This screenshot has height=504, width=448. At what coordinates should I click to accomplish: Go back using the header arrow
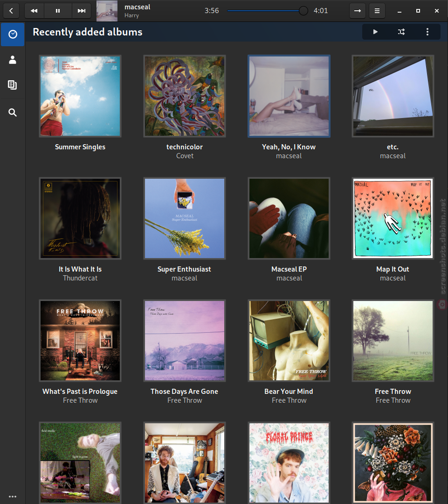coord(11,11)
